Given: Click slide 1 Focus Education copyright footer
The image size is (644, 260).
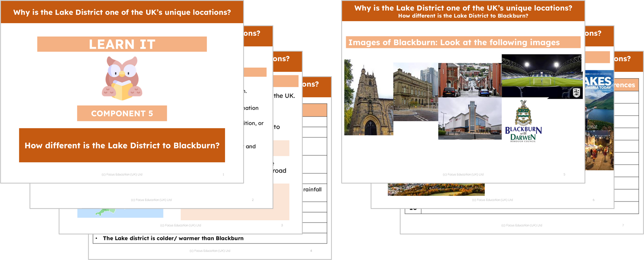Looking at the screenshot, I should coord(122,175).
